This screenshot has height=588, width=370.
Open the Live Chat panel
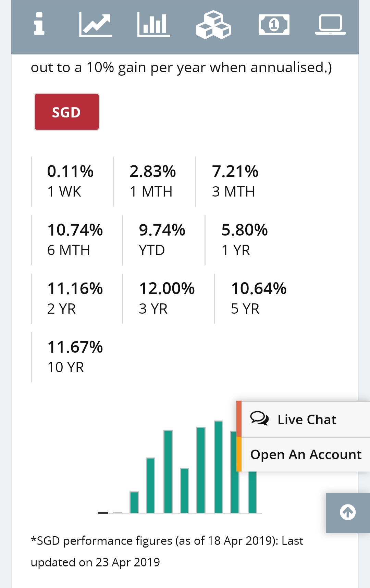click(x=307, y=420)
